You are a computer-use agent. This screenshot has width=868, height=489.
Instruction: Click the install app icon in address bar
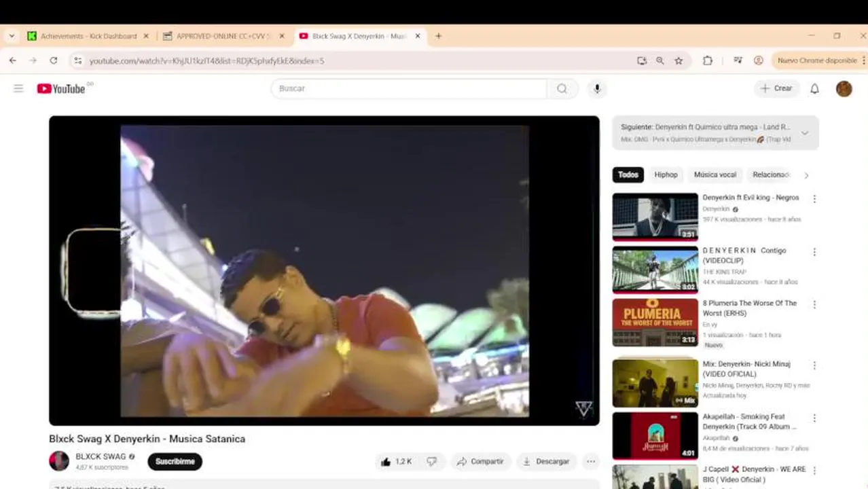pos(642,60)
